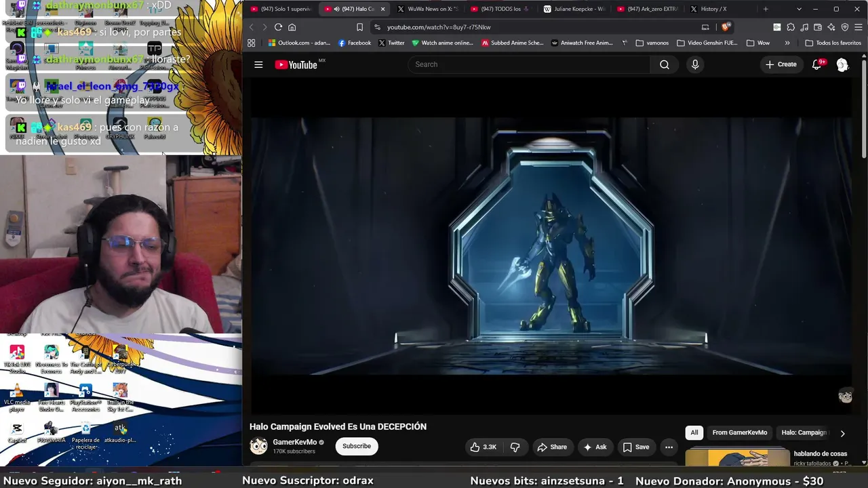Open VLC media player desktop shortcut
Viewport: 868px width, 488px height.
click(17, 396)
